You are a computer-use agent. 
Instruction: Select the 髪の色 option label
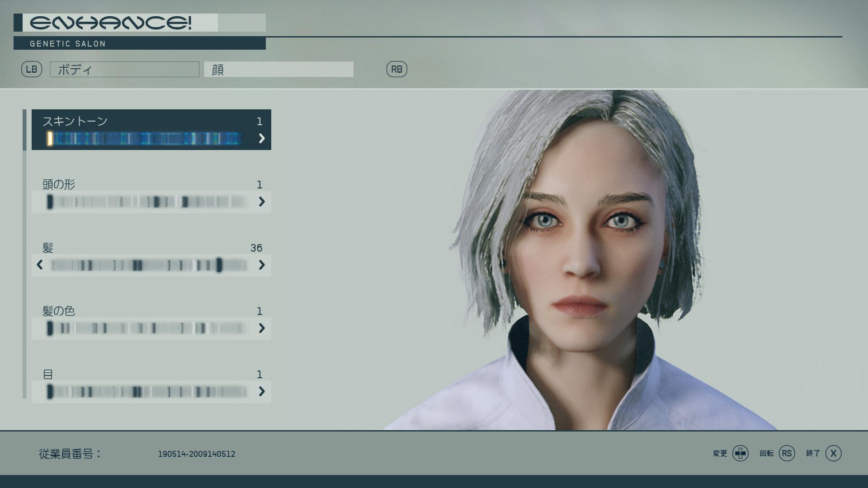[x=59, y=311]
